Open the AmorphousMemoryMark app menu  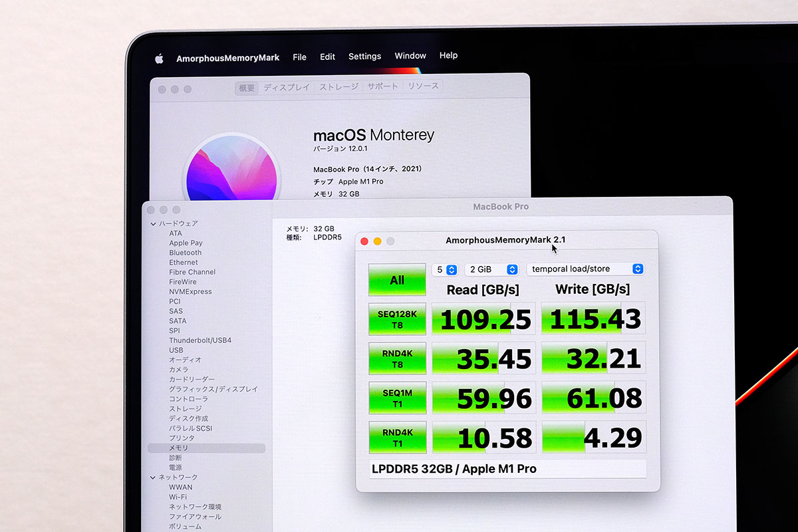(227, 58)
